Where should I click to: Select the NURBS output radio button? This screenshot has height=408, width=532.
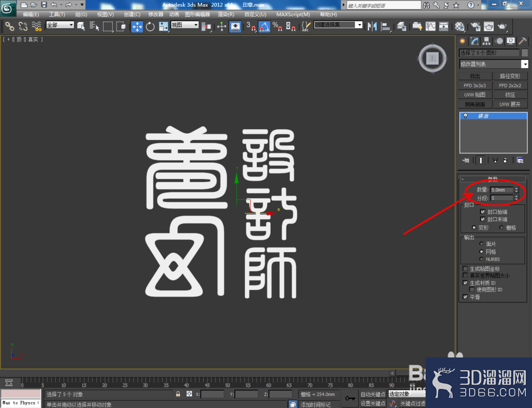point(481,259)
